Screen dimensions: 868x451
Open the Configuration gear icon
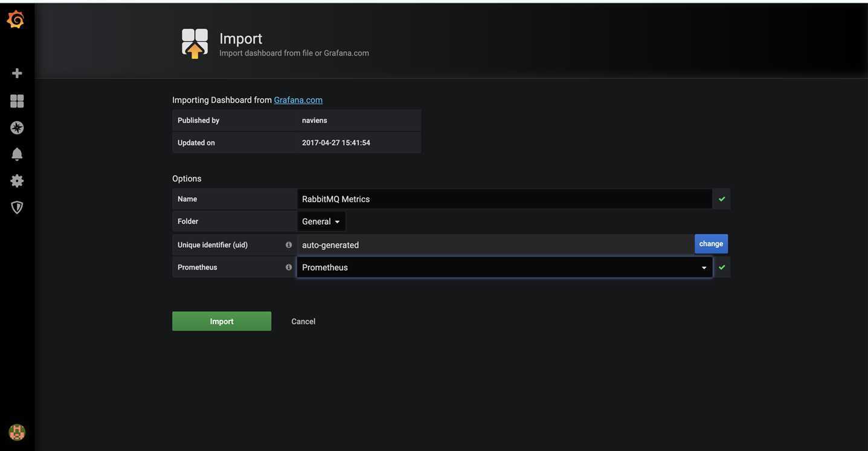coord(17,181)
